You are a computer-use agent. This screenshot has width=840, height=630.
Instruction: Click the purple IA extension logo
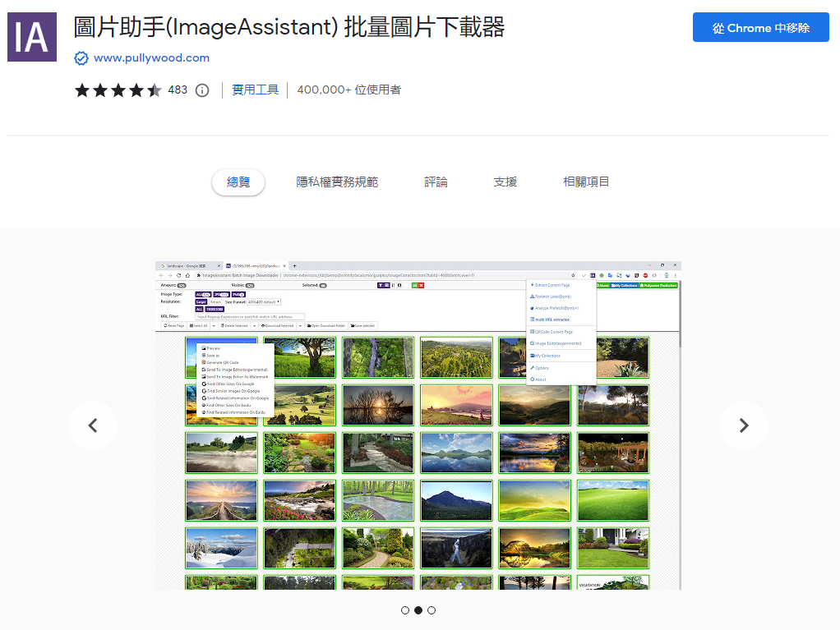[x=32, y=37]
